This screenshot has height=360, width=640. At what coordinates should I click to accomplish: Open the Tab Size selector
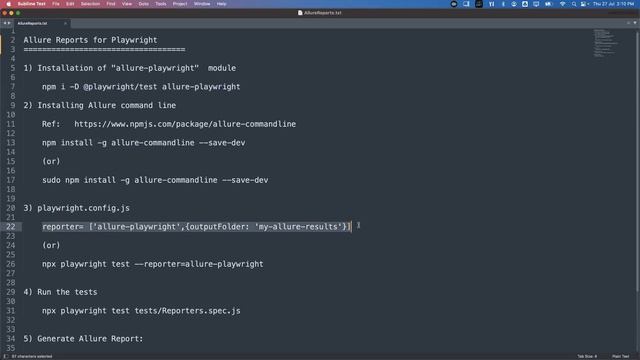[587, 356]
